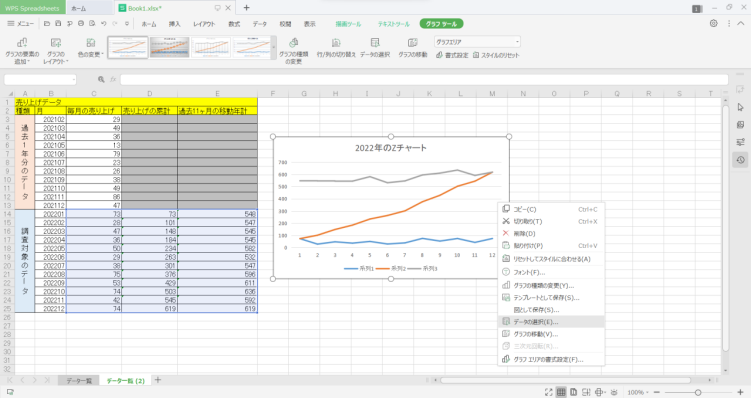Click the スタイルのリセット button

click(x=496, y=55)
